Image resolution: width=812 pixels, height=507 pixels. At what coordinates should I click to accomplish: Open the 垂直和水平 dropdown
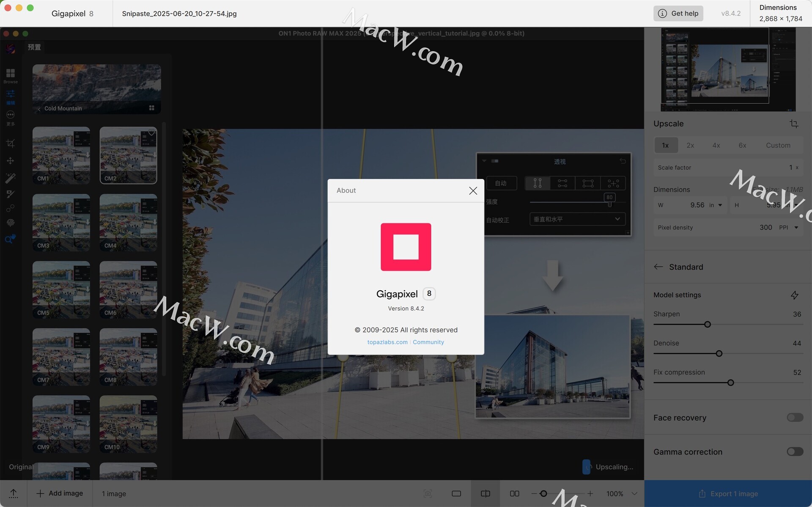click(x=577, y=219)
